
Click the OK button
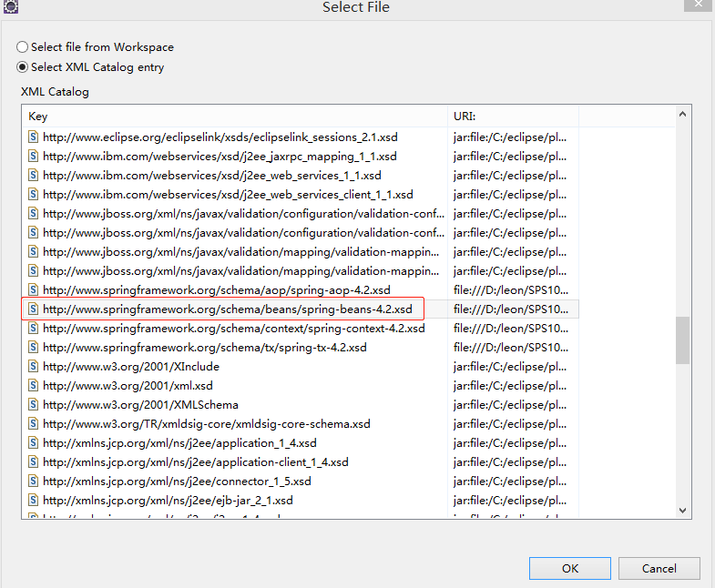pos(569,568)
